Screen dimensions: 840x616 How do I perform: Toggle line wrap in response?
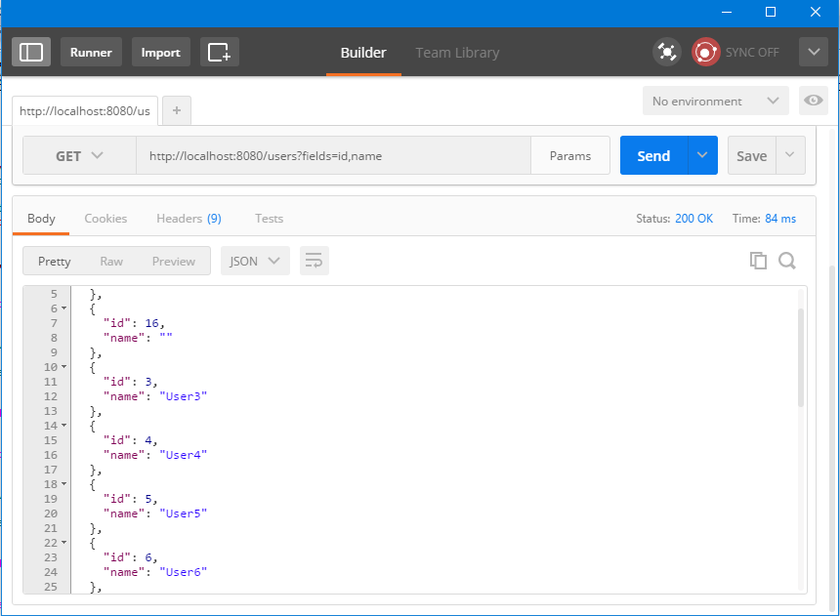[314, 261]
